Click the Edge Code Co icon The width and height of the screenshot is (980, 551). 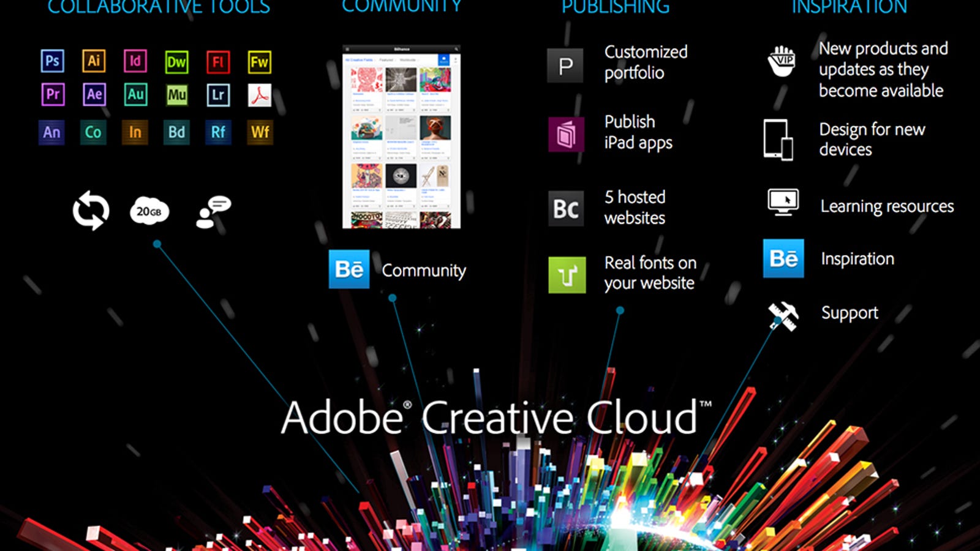tap(93, 132)
